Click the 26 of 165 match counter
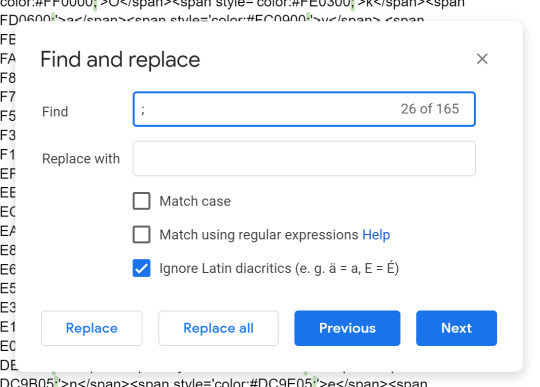 (x=430, y=109)
